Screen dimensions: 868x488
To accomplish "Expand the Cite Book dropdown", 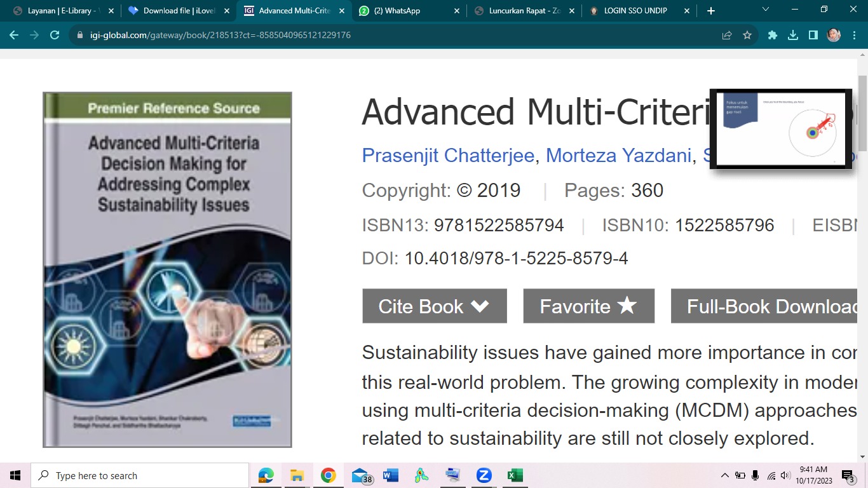I will (x=435, y=306).
